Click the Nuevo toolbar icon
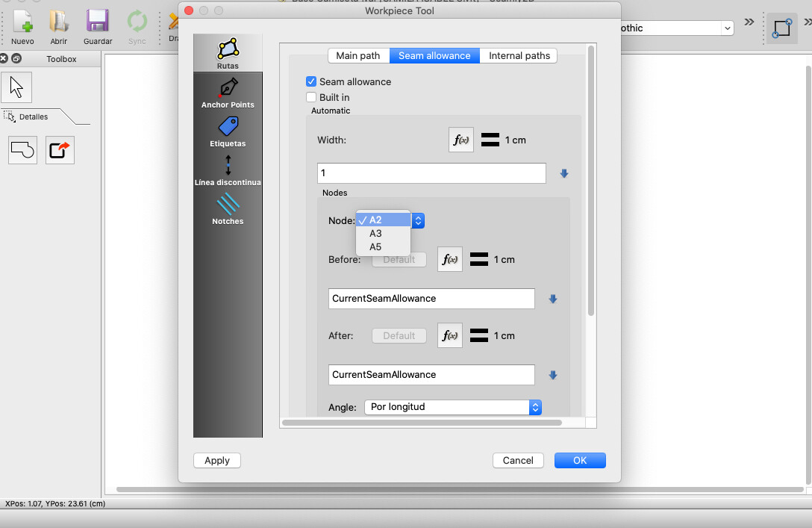The width and height of the screenshot is (812, 528). coord(22,28)
